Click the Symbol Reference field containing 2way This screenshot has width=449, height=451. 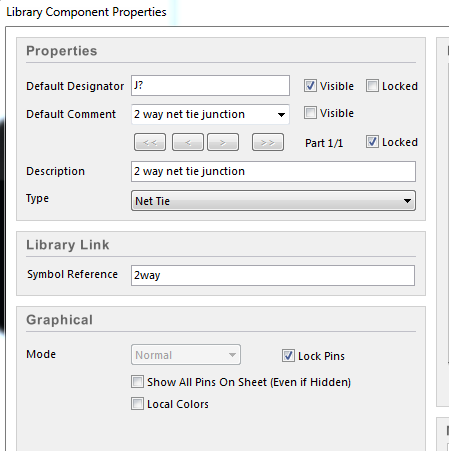pos(273,275)
